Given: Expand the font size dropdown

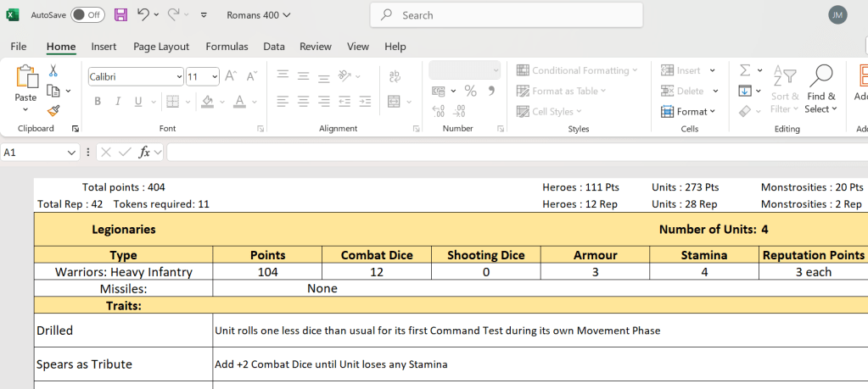Looking at the screenshot, I should (214, 76).
